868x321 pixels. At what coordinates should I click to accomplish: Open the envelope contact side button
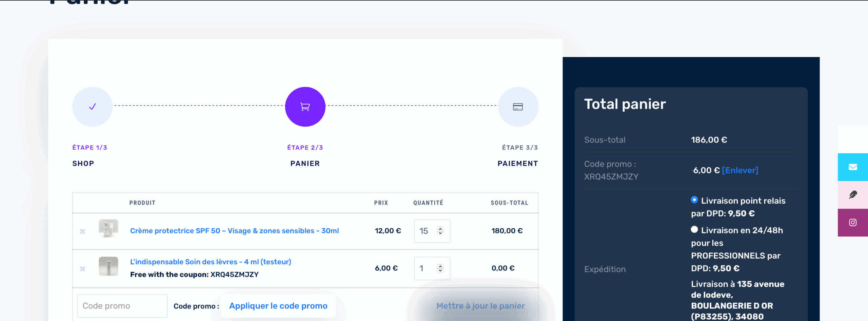[853, 167]
